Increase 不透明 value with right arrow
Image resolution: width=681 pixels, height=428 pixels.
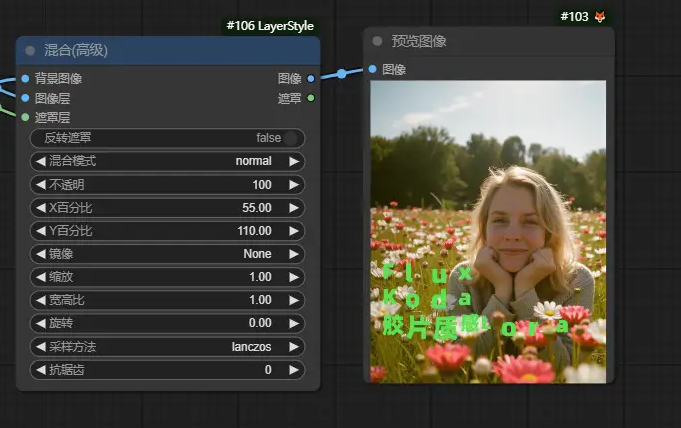pos(294,185)
